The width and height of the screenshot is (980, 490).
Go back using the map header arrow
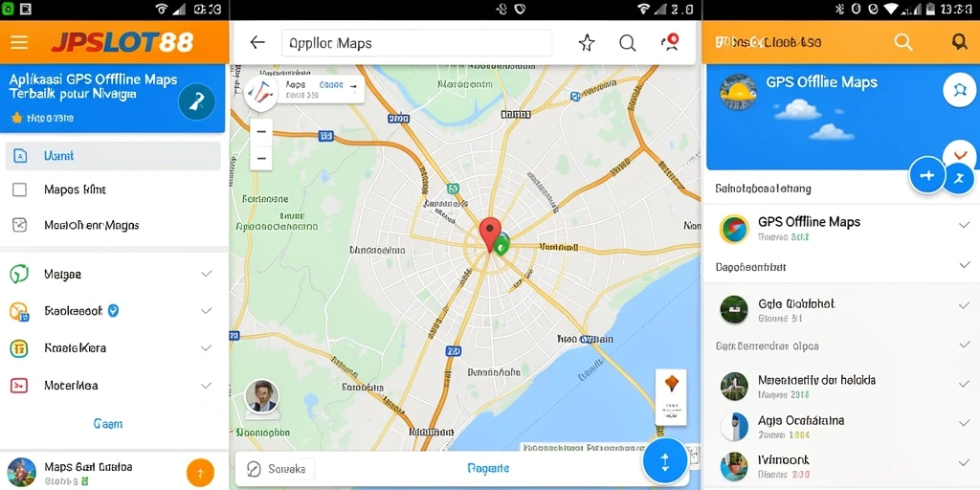click(257, 42)
